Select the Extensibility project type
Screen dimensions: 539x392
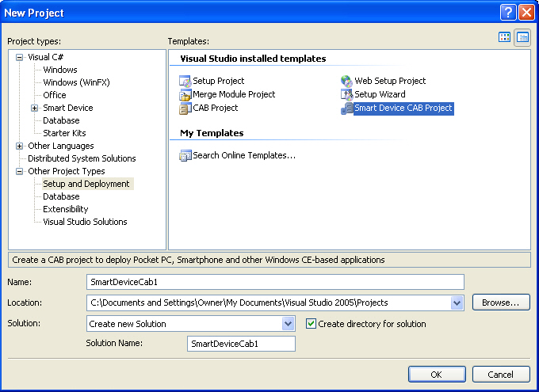[66, 209]
